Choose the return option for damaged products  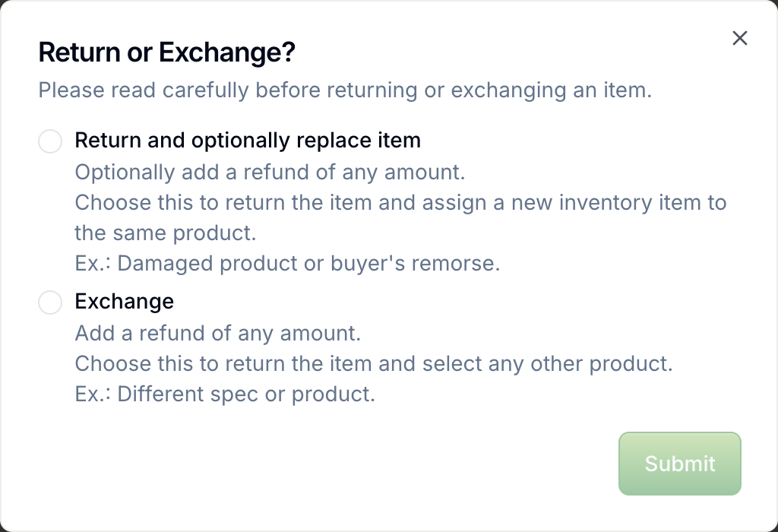[x=50, y=141]
